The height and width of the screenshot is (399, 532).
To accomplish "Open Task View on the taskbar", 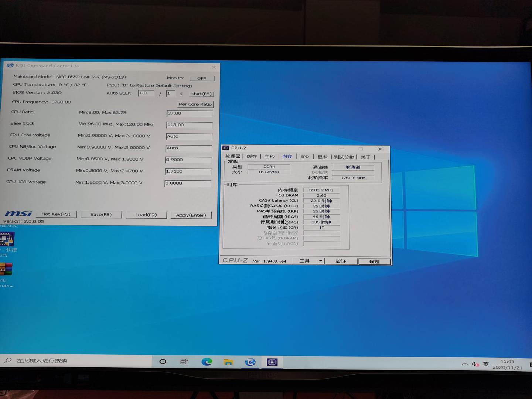I will (184, 362).
